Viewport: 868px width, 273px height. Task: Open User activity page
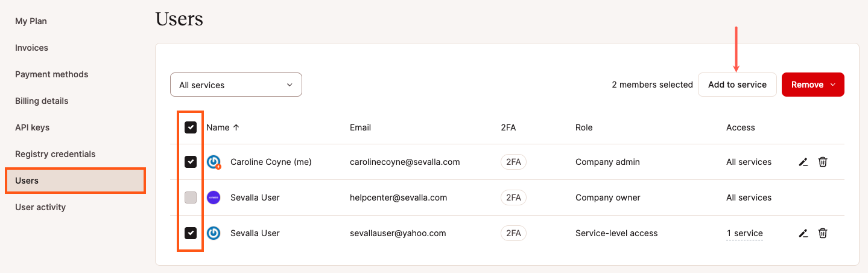pos(40,207)
